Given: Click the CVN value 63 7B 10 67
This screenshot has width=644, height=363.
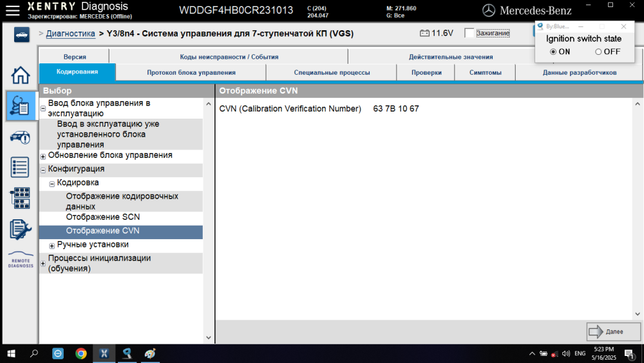Looking at the screenshot, I should [396, 109].
